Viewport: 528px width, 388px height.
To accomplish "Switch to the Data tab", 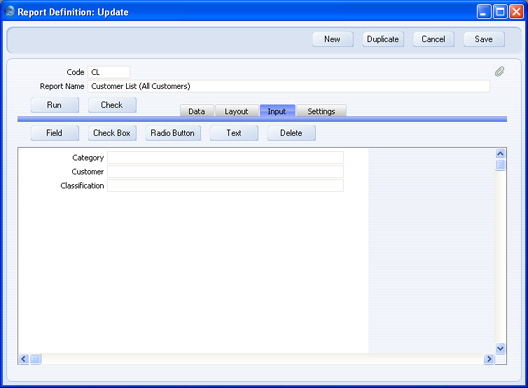I will point(197,111).
